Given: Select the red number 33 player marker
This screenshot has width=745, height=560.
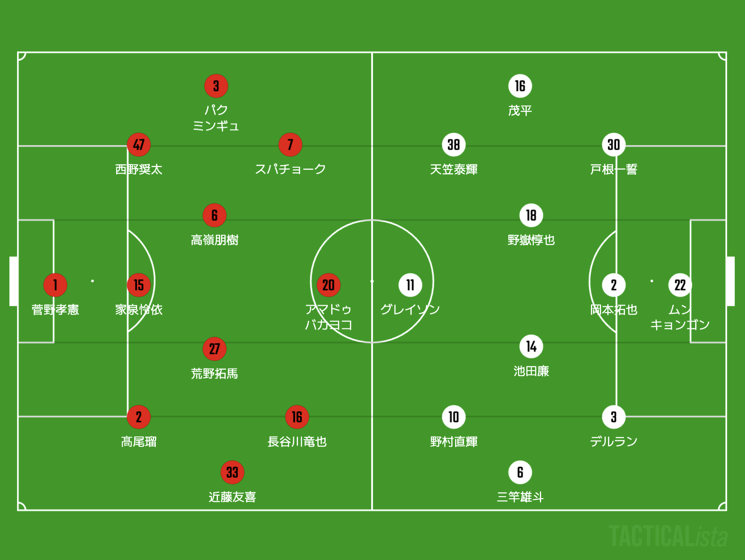Looking at the screenshot, I should (x=232, y=472).
